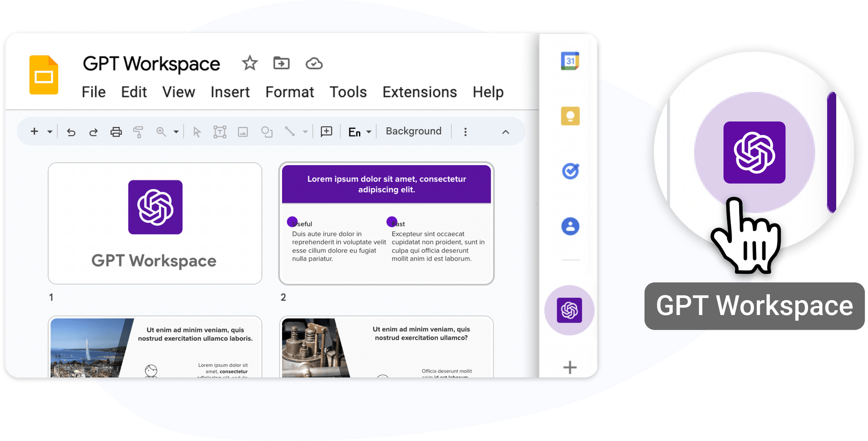Open the Extensions menu
Screen dimensions: 868x441
pyautogui.click(x=420, y=92)
